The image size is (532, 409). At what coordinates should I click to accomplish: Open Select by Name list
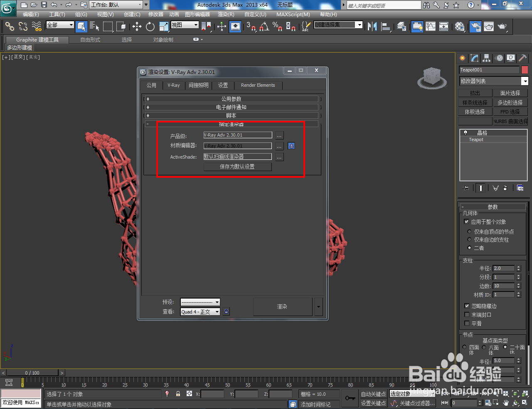coord(95,27)
